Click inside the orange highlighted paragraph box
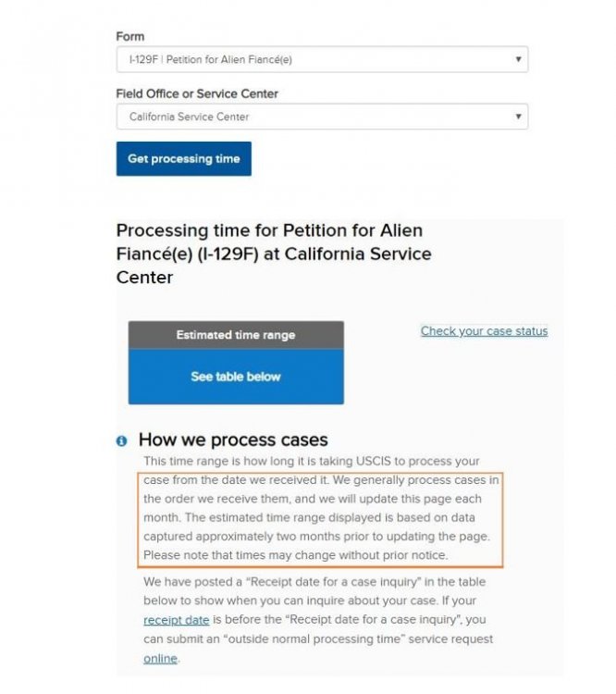 (320, 520)
